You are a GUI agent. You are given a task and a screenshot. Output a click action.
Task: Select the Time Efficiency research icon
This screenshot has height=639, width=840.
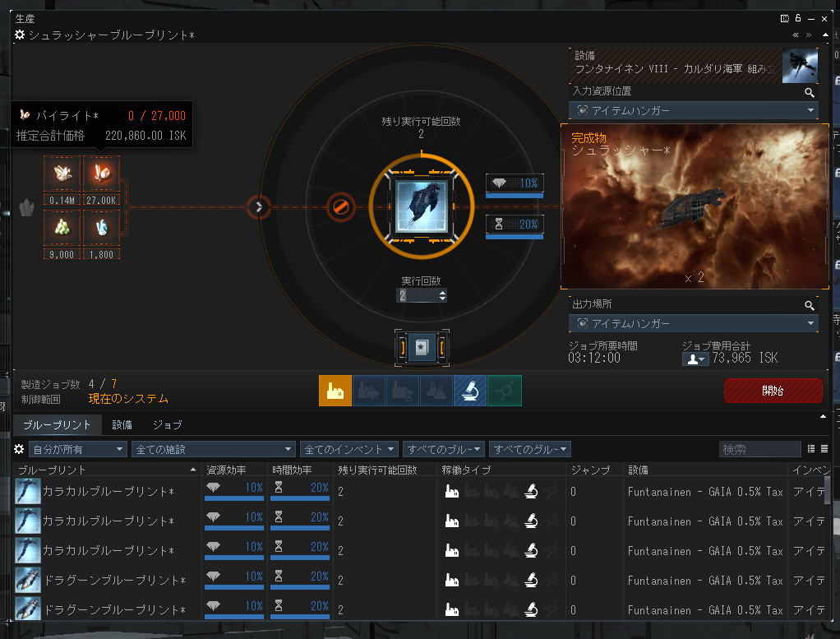pos(402,391)
